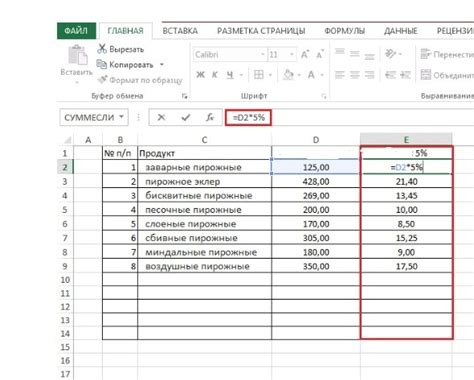This screenshot has width=474, height=380.
Task: Center text horizontally icon
Action: (355, 75)
